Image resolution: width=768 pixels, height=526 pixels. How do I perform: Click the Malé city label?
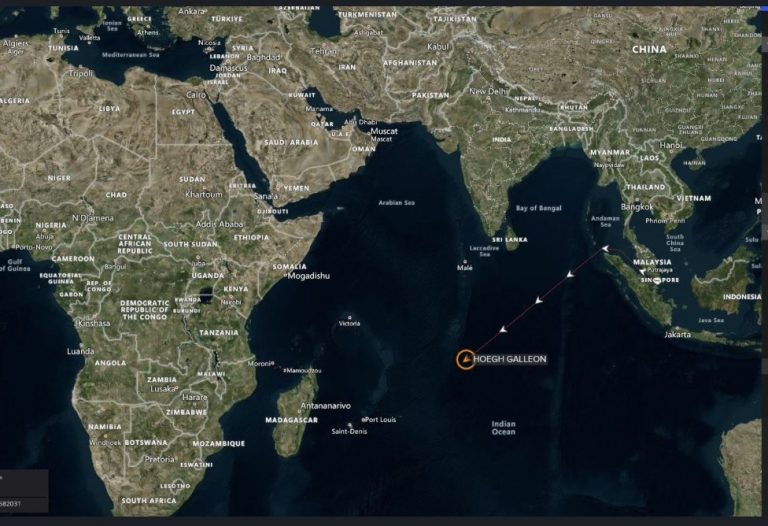[x=464, y=267]
